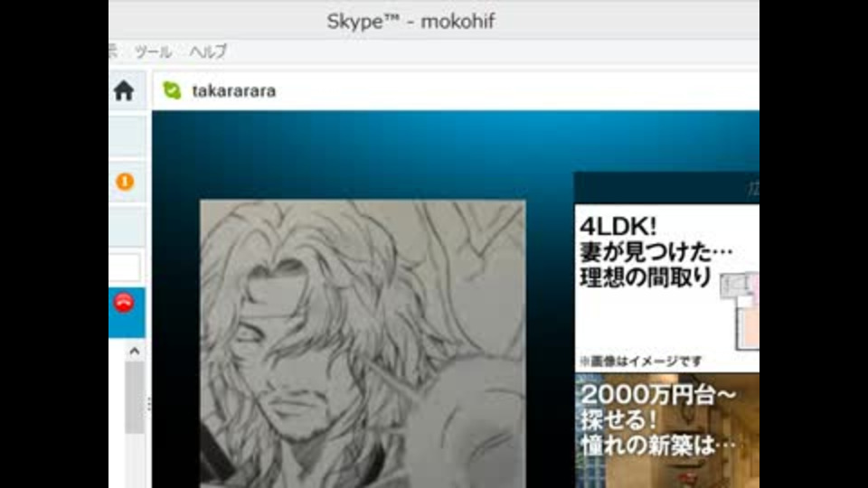
Task: Click the search input field in sidebar
Action: coord(125,267)
